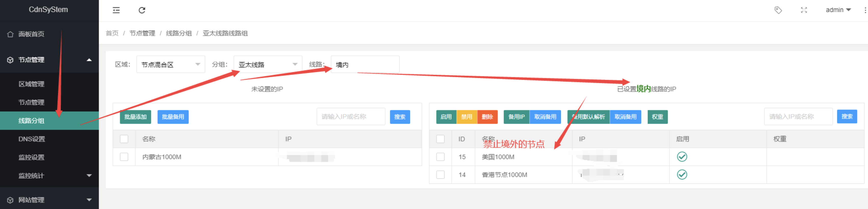Click the 批量备用 button

click(173, 117)
